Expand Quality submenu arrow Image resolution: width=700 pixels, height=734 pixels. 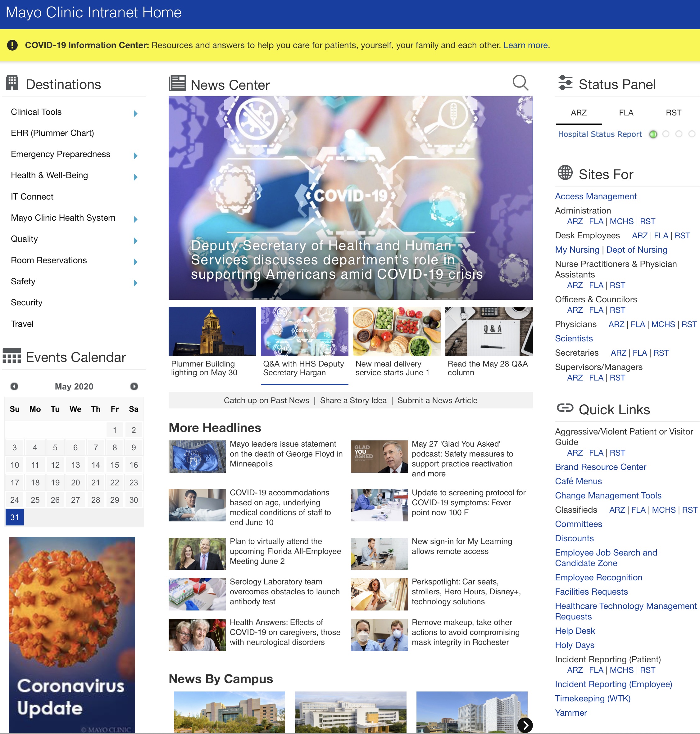tap(135, 241)
